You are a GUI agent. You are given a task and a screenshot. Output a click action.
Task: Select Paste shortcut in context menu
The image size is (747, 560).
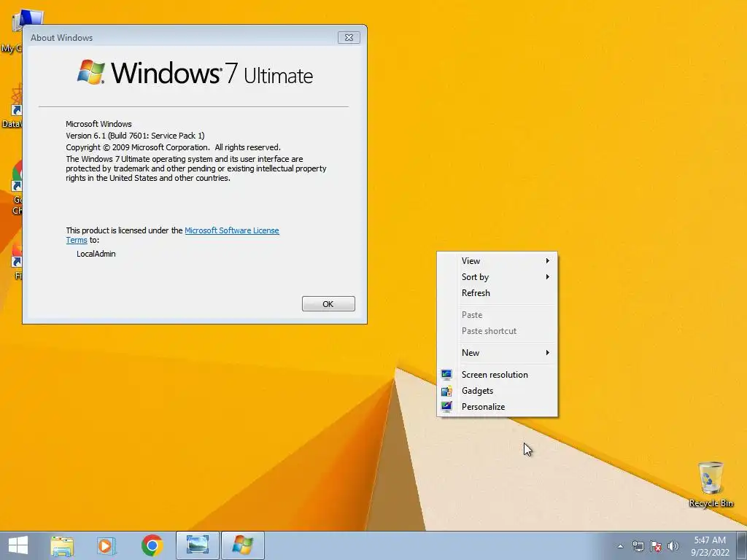pos(497,331)
